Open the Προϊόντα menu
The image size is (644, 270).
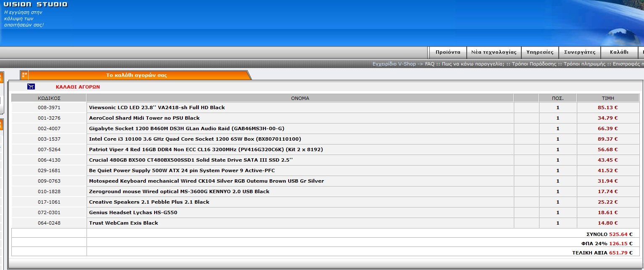[448, 52]
